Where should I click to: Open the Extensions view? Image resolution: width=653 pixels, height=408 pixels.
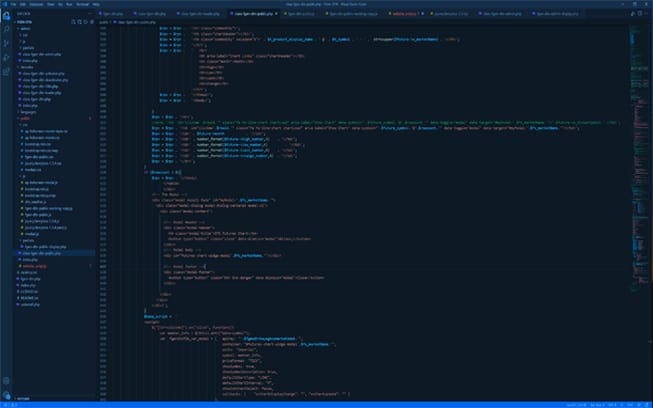(x=7, y=73)
